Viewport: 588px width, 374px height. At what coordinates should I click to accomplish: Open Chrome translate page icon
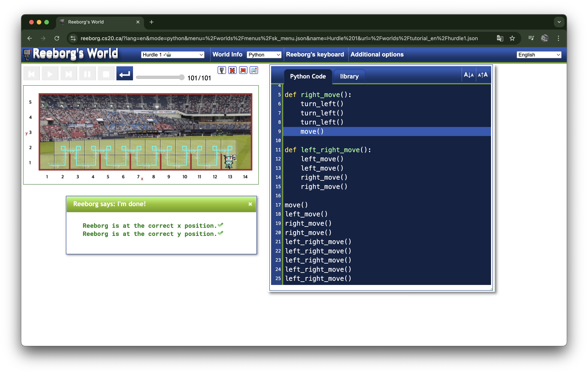coord(500,38)
